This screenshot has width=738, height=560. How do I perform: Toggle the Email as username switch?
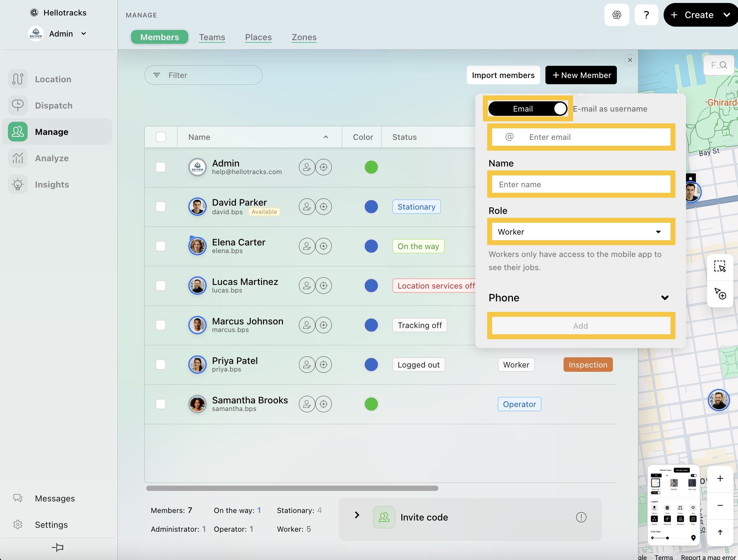[527, 109]
